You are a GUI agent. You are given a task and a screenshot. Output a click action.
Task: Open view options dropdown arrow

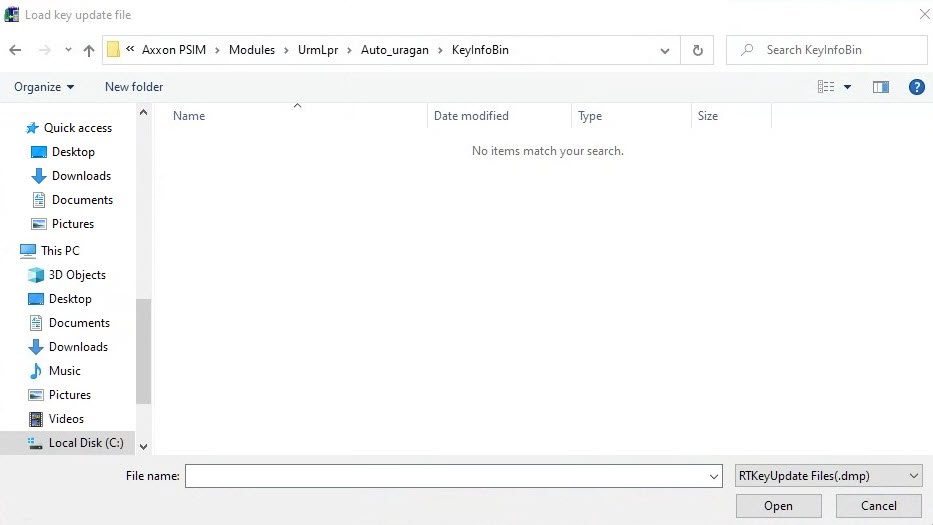tap(847, 87)
